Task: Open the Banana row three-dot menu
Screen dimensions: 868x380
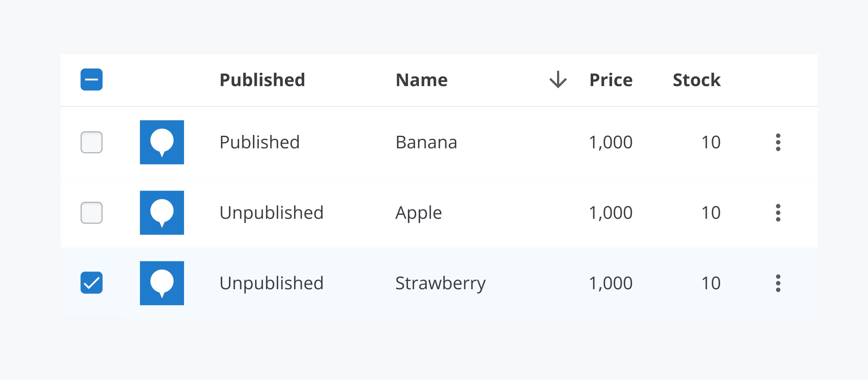Action: (x=778, y=142)
